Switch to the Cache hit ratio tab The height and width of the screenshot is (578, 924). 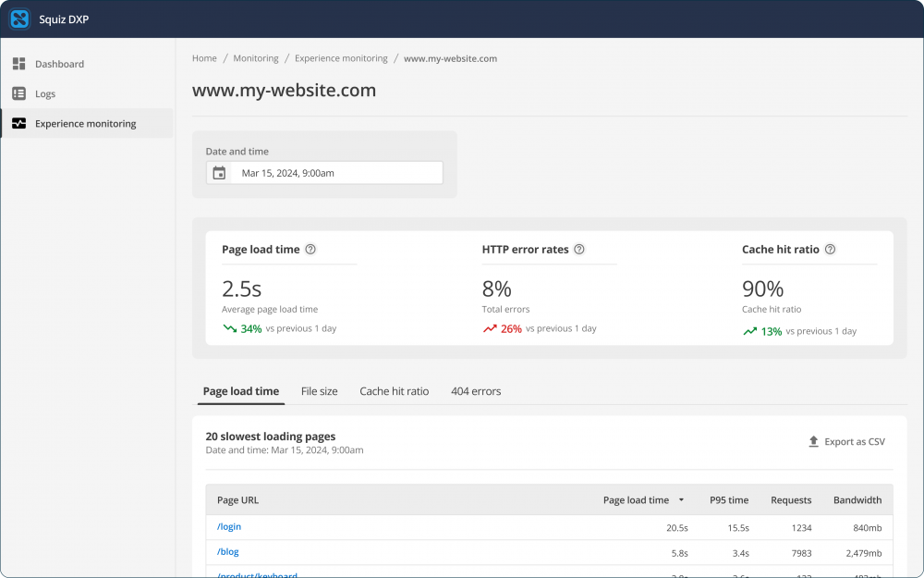point(395,391)
